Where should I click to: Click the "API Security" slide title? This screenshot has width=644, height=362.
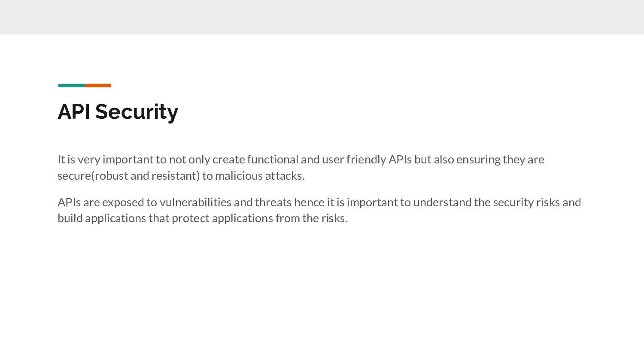tap(118, 112)
